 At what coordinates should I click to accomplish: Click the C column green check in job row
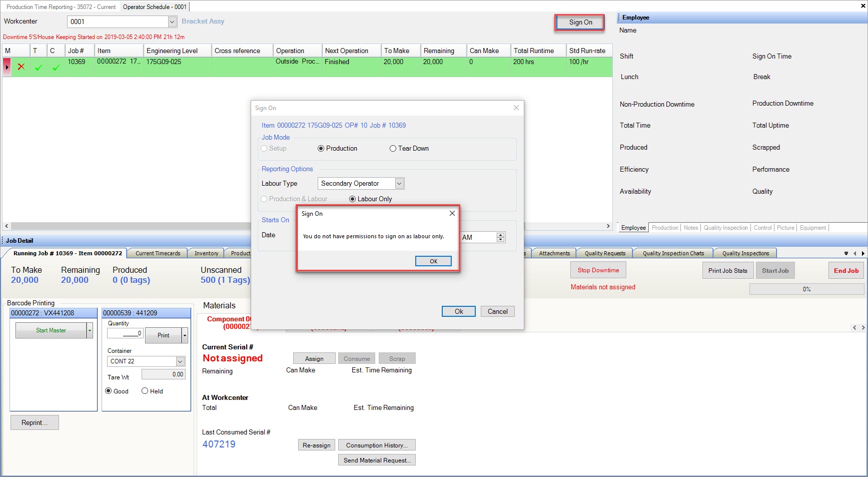[x=56, y=67]
